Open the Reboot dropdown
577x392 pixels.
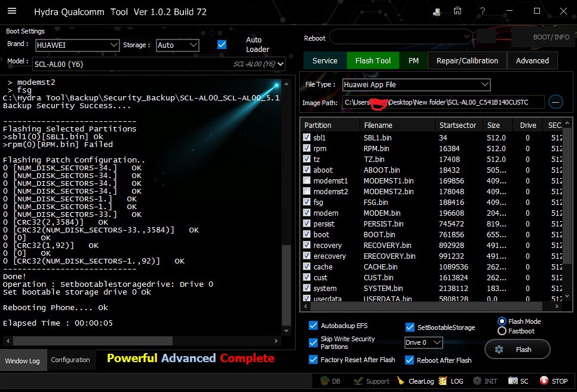pos(401,37)
